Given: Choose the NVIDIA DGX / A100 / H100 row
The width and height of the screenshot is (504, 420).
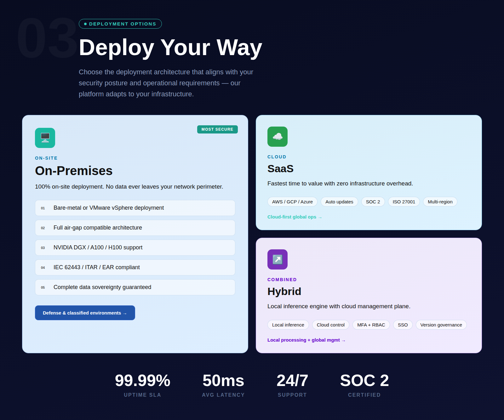Looking at the screenshot, I should coord(135,247).
